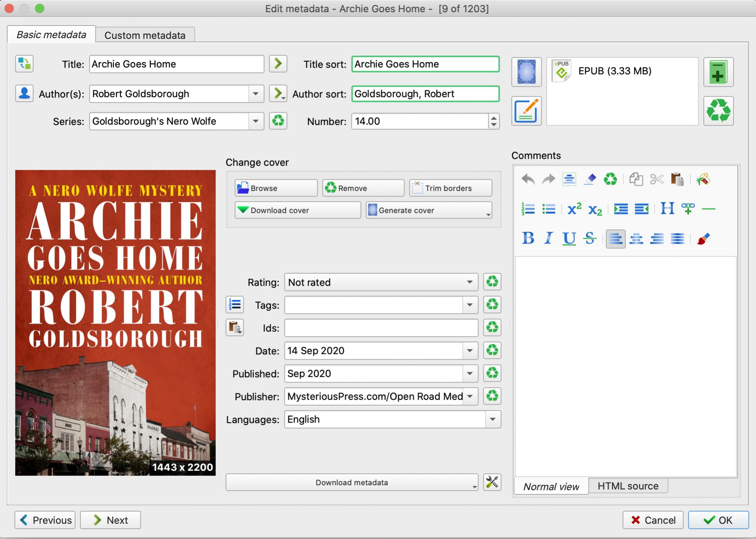Switch to the HTML source view tab
756x539 pixels.
tap(628, 486)
